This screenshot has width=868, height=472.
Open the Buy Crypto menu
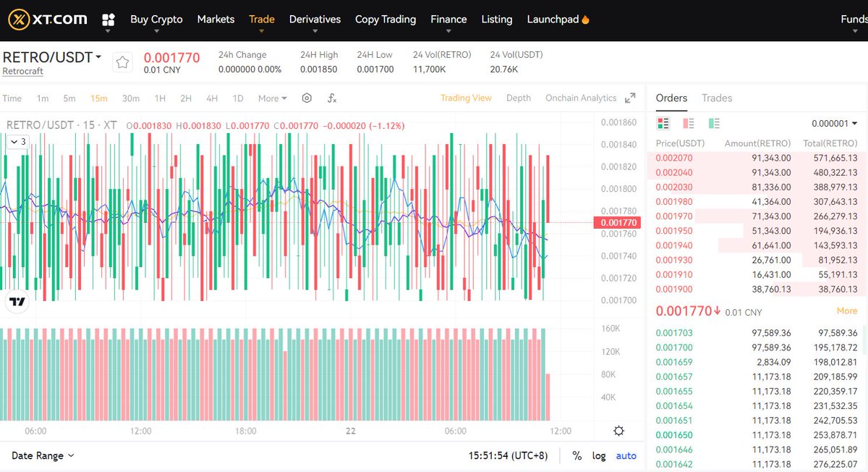pos(156,20)
